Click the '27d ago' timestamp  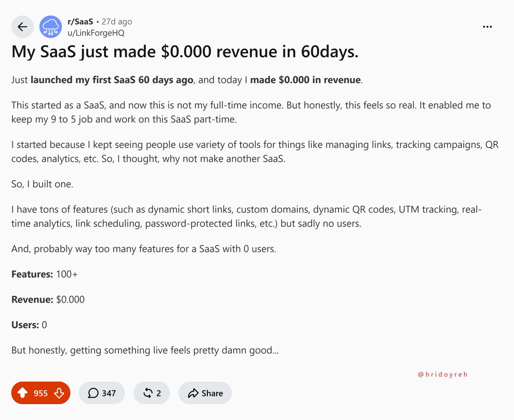(117, 21)
